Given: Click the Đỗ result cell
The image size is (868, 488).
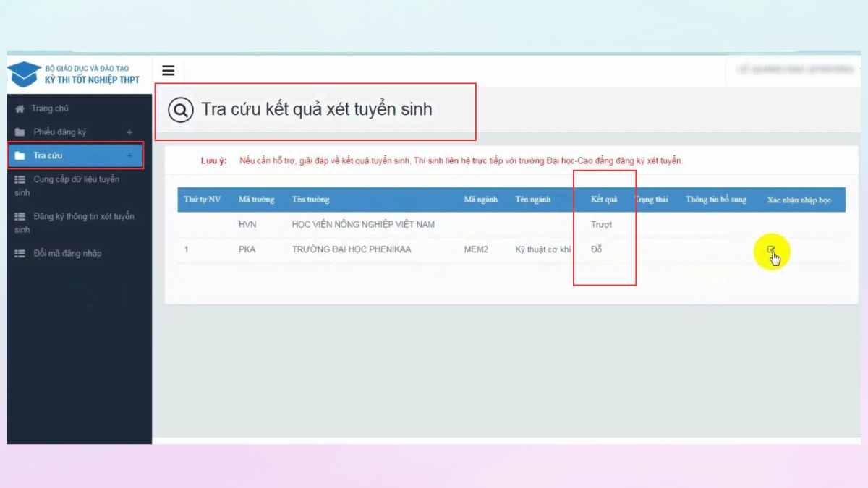Looking at the screenshot, I should 596,249.
